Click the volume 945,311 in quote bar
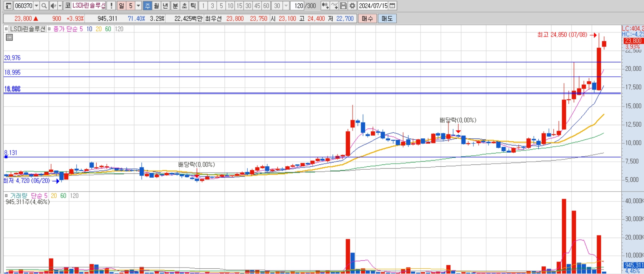This screenshot has height=274, width=644. click(x=107, y=19)
